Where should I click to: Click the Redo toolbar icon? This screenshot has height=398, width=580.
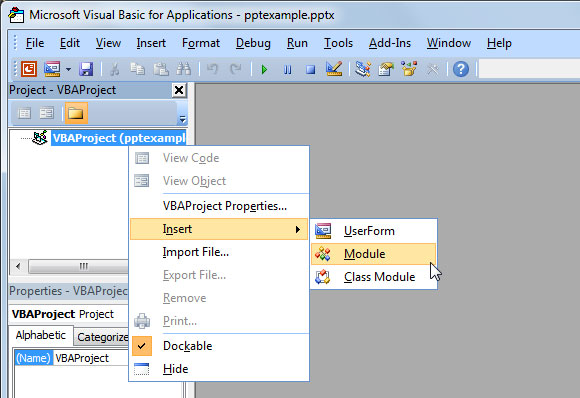(x=236, y=69)
